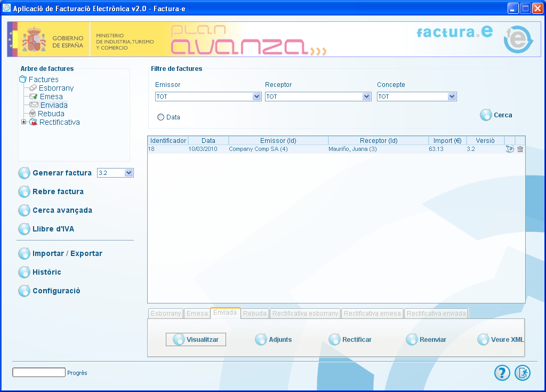Click the Reenviar button

click(x=426, y=340)
